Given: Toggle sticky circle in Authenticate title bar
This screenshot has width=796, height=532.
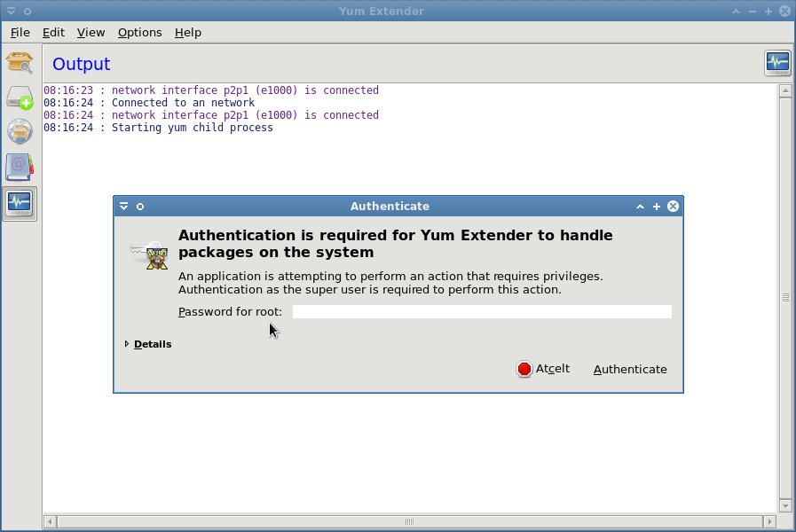Looking at the screenshot, I should coord(140,207).
